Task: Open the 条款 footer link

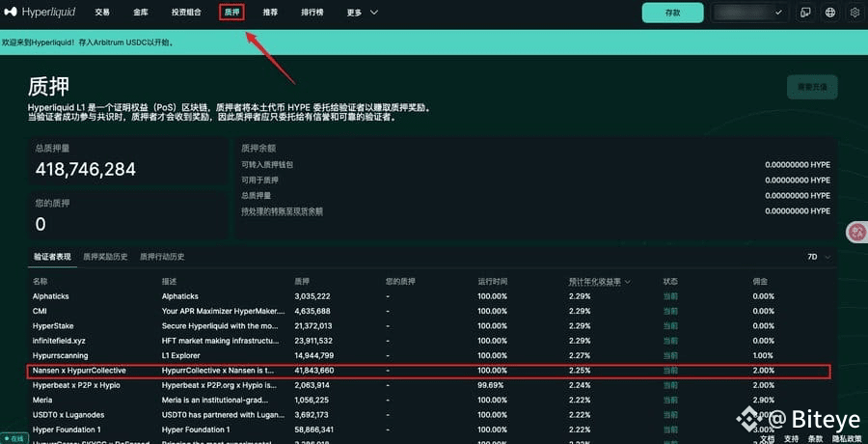Action: point(815,438)
